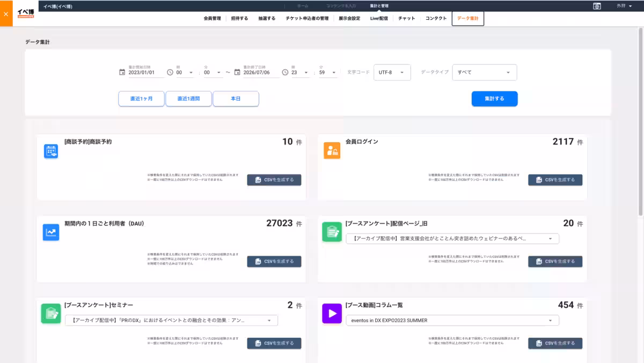The image size is (644, 363).
Task: Generate CSV for 会員ログイン
Action: [x=555, y=180]
